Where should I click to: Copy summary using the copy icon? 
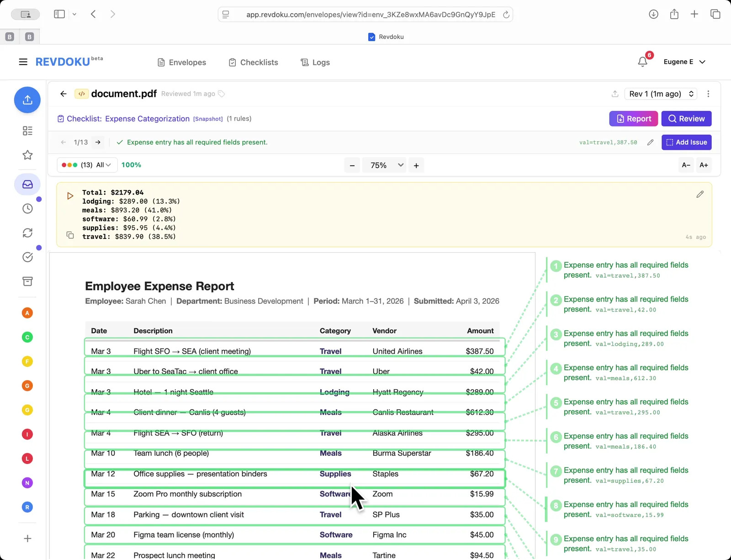pos(70,235)
